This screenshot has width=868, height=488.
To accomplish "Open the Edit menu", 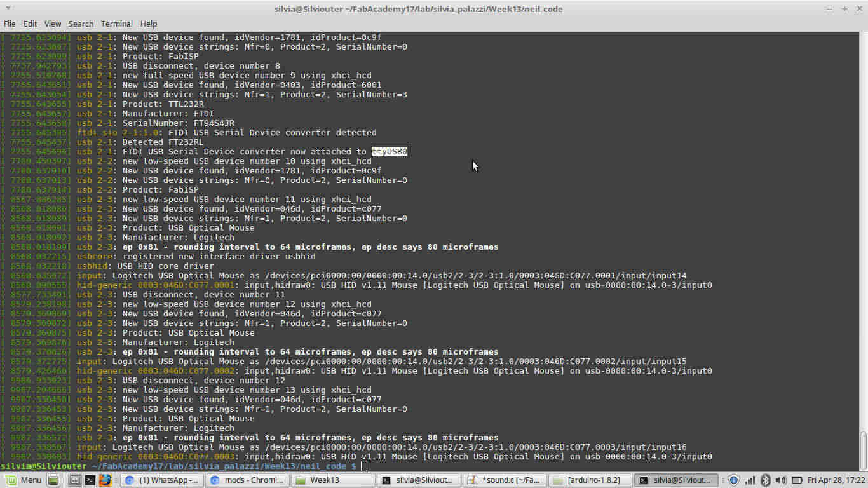I will (x=30, y=24).
